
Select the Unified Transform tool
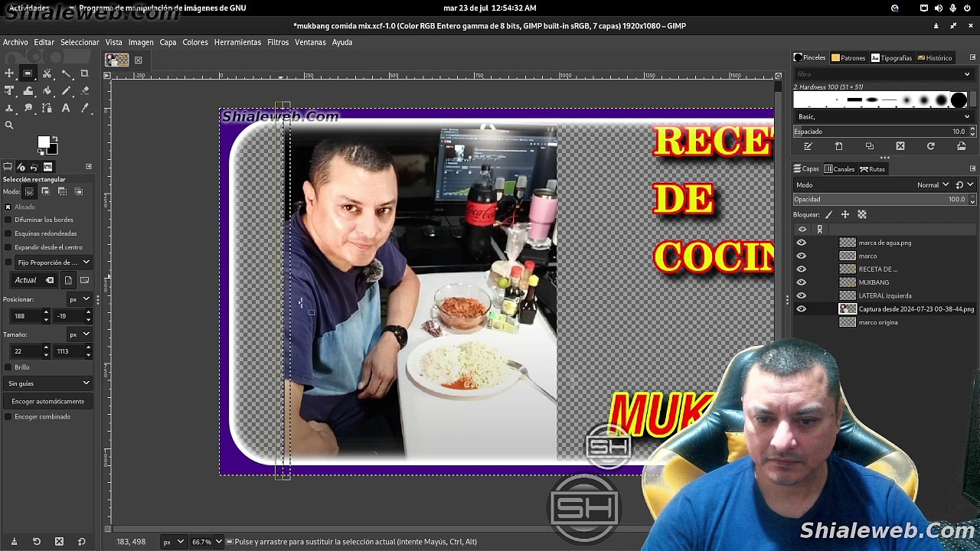[9, 91]
